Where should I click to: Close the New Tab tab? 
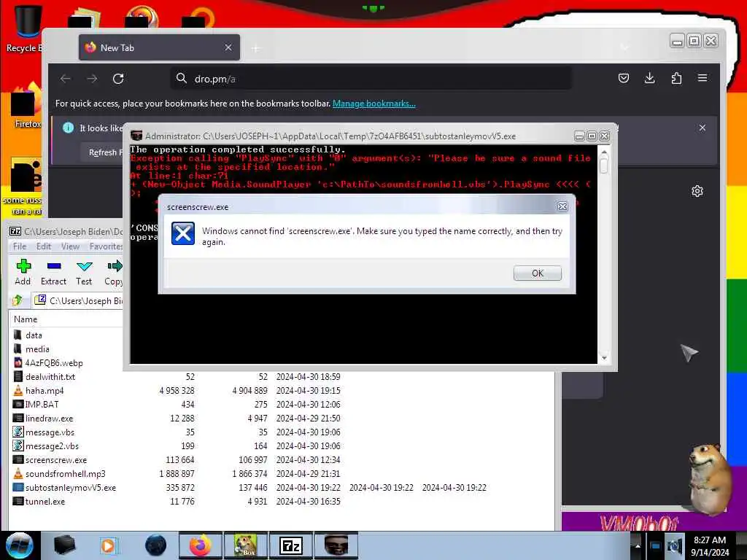(x=228, y=47)
